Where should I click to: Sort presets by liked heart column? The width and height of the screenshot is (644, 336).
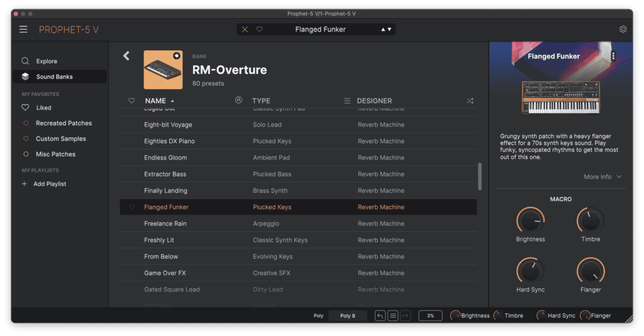[131, 101]
